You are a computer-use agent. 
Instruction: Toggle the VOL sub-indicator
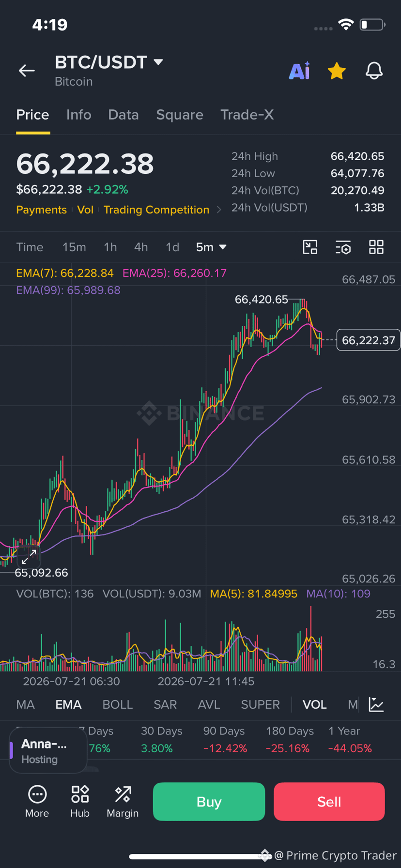pos(314,704)
